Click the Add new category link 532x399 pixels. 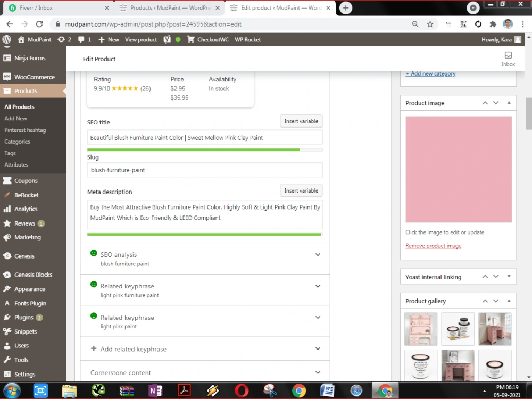[430, 73]
